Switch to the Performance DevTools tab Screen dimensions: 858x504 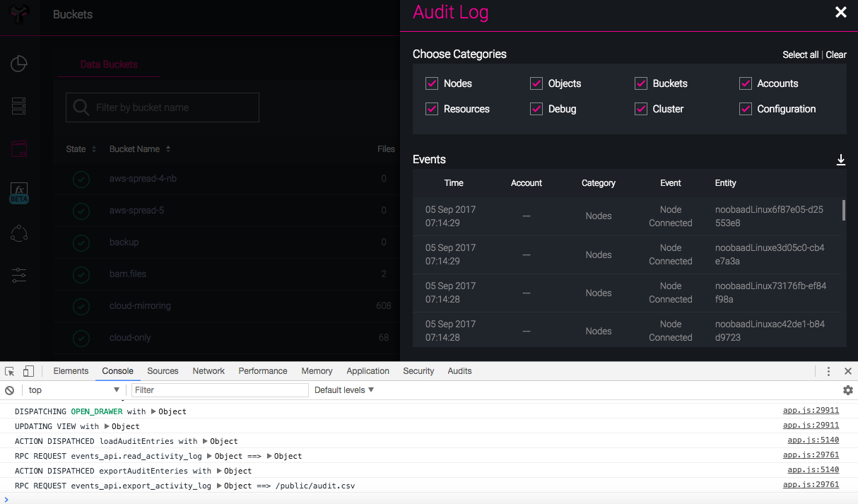tap(263, 371)
